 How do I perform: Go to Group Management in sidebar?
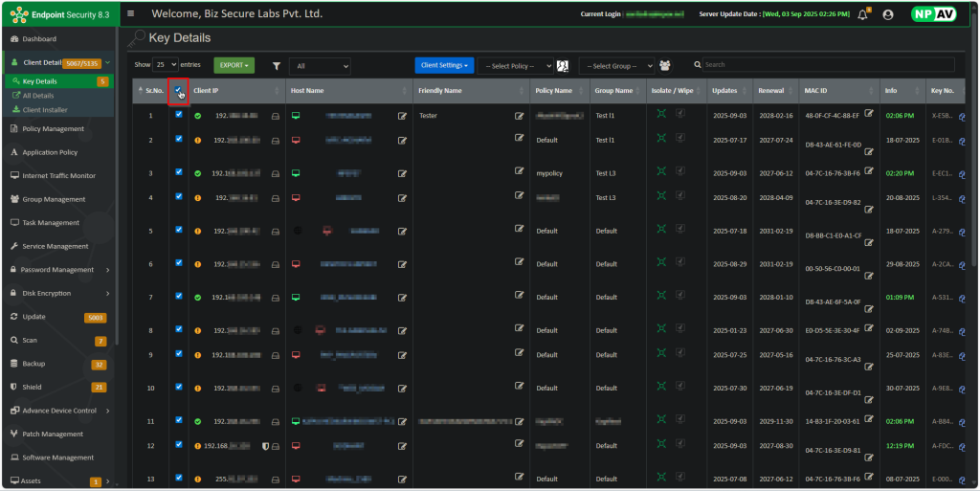pyautogui.click(x=54, y=199)
